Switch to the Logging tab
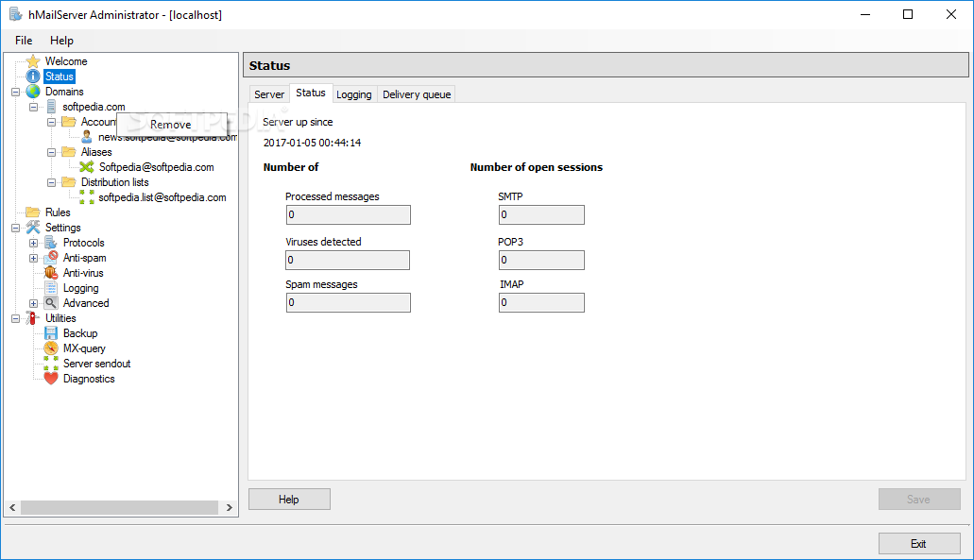 tap(354, 94)
